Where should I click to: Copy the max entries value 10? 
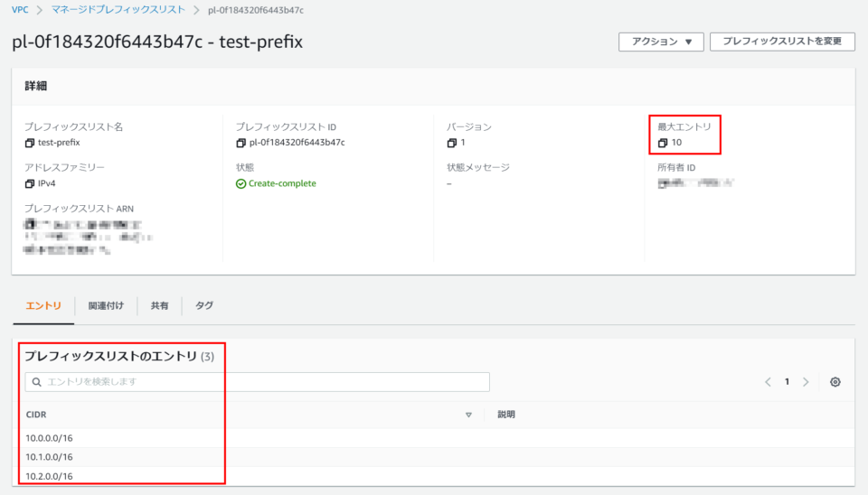pyautogui.click(x=663, y=143)
